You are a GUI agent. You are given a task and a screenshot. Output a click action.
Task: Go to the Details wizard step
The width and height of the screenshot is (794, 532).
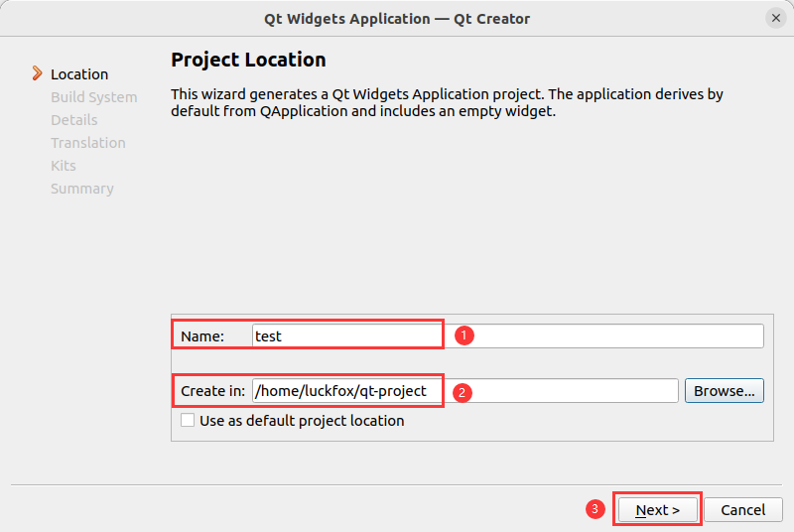74,120
